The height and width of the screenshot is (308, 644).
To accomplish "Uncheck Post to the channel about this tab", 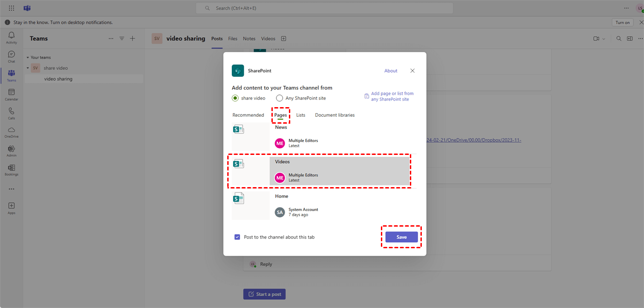I will (237, 237).
